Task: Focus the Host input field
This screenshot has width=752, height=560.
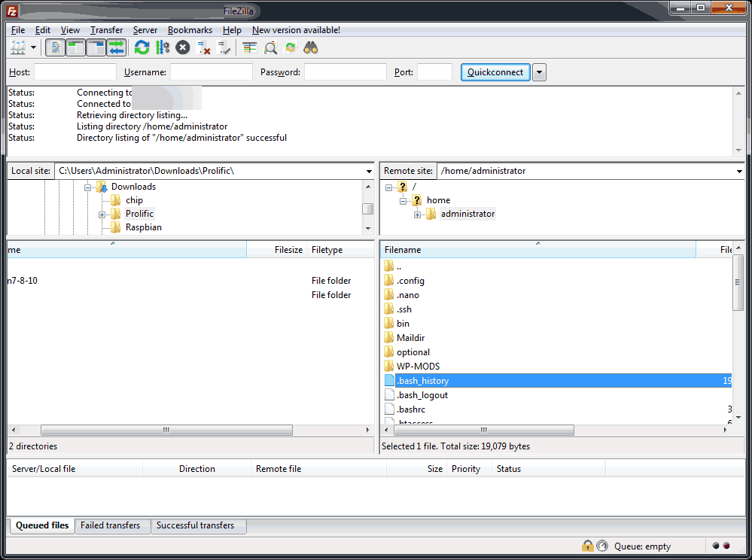Action: click(x=75, y=72)
